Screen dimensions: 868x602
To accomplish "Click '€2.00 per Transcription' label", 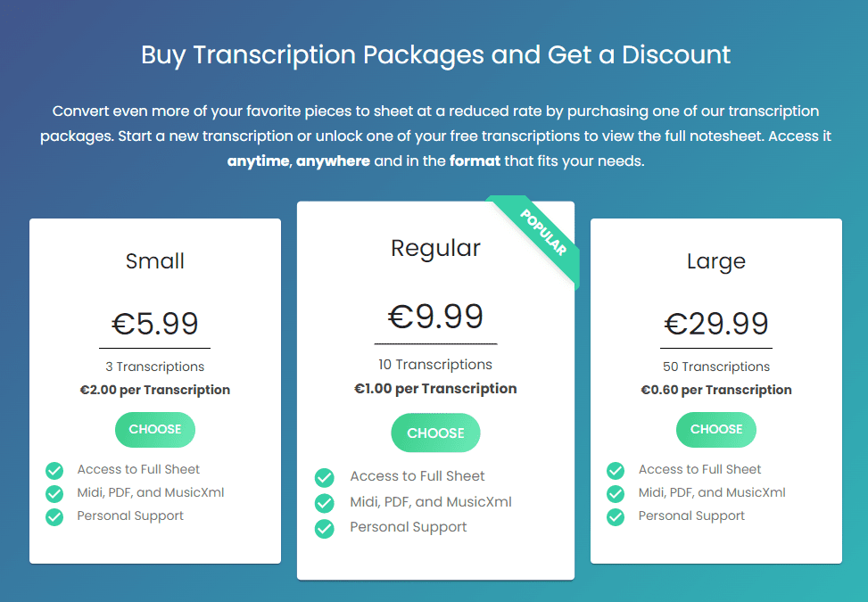I will (155, 390).
